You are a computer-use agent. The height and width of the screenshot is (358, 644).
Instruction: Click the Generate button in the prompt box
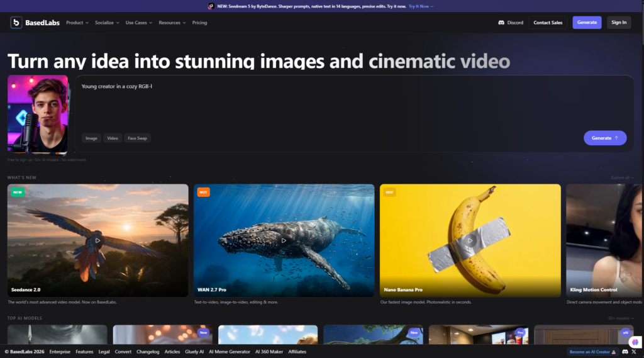[x=605, y=138]
